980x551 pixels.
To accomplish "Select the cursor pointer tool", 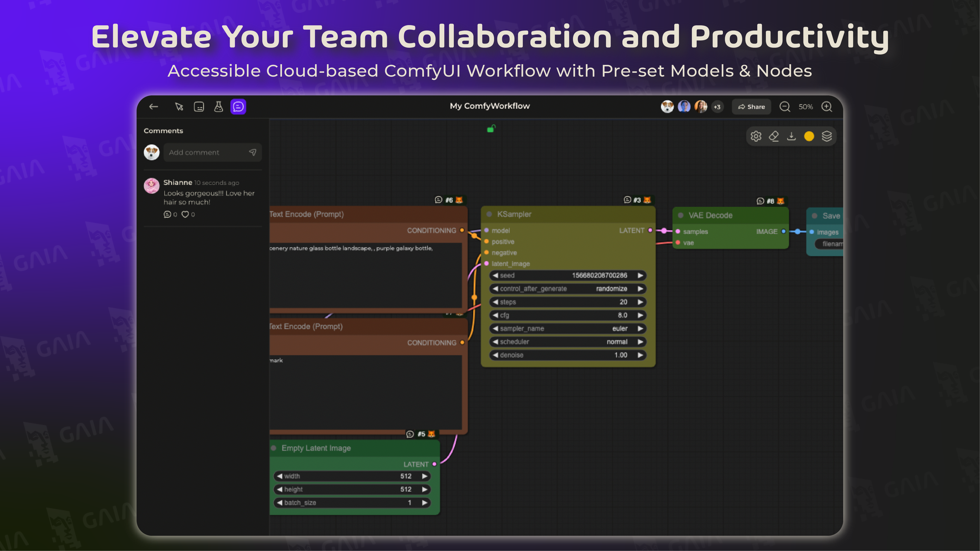I will coord(179,107).
